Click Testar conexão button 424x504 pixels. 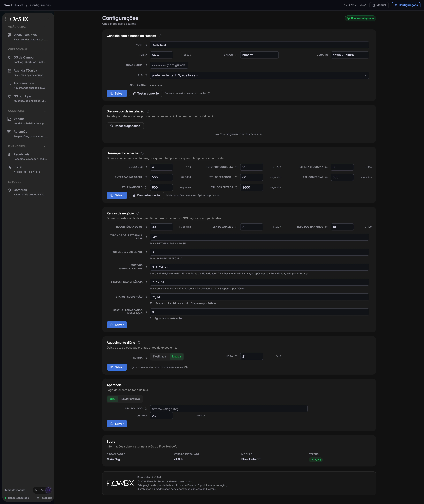146,93
